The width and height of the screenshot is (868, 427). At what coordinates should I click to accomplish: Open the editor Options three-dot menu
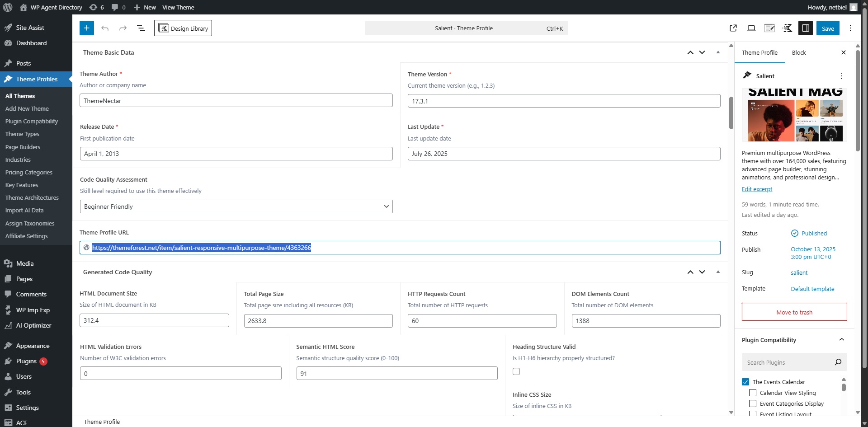850,28
